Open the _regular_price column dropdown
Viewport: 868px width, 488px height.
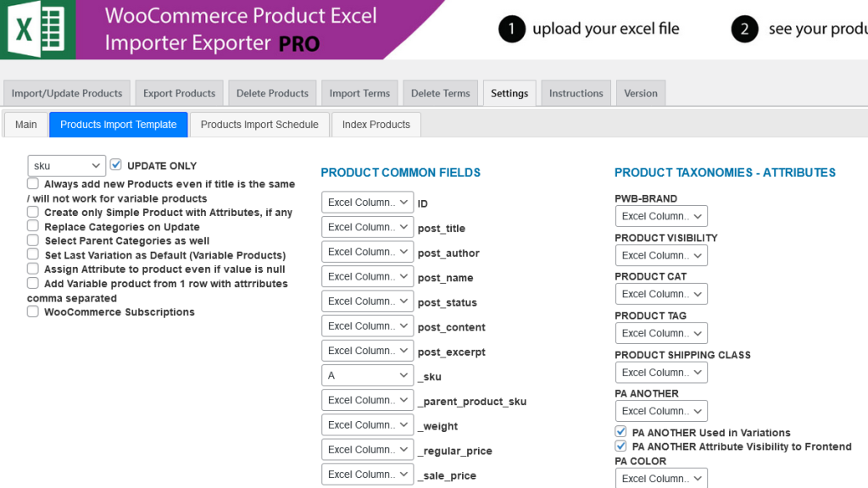coord(368,450)
